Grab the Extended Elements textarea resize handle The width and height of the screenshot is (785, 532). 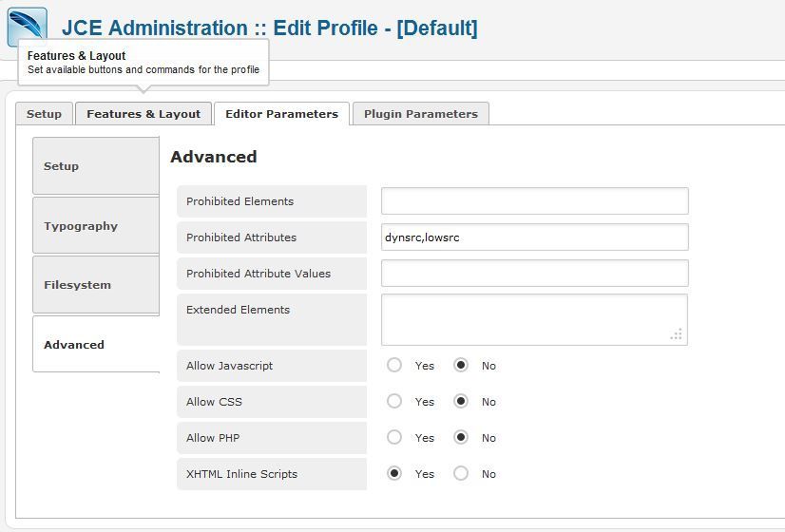(x=677, y=334)
